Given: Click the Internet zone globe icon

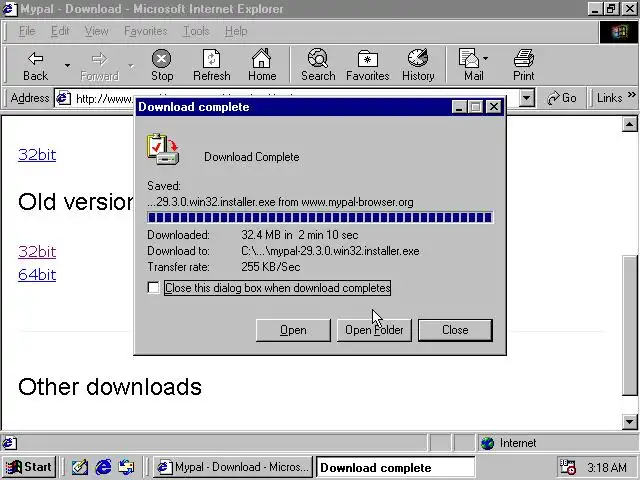Looking at the screenshot, I should click(x=487, y=443).
